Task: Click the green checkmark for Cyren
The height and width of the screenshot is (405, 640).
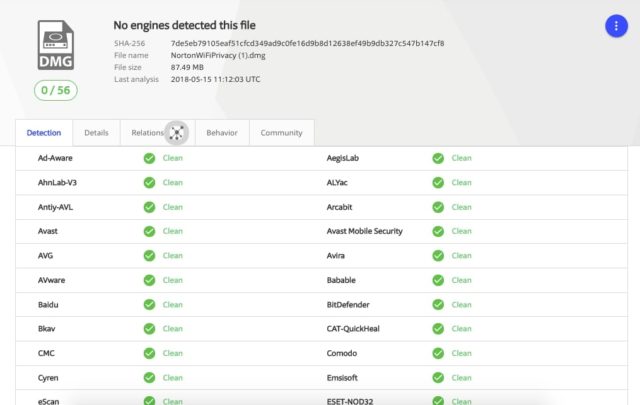Action: [x=149, y=378]
